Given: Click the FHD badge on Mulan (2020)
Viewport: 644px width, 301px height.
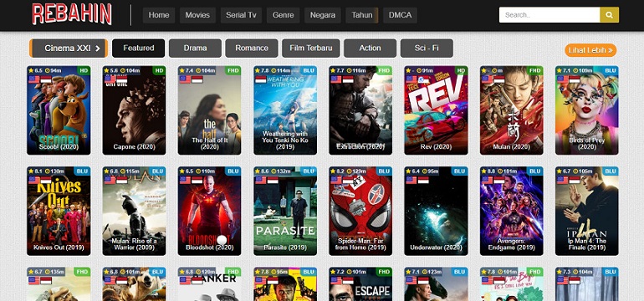Looking at the screenshot, I should point(535,70).
